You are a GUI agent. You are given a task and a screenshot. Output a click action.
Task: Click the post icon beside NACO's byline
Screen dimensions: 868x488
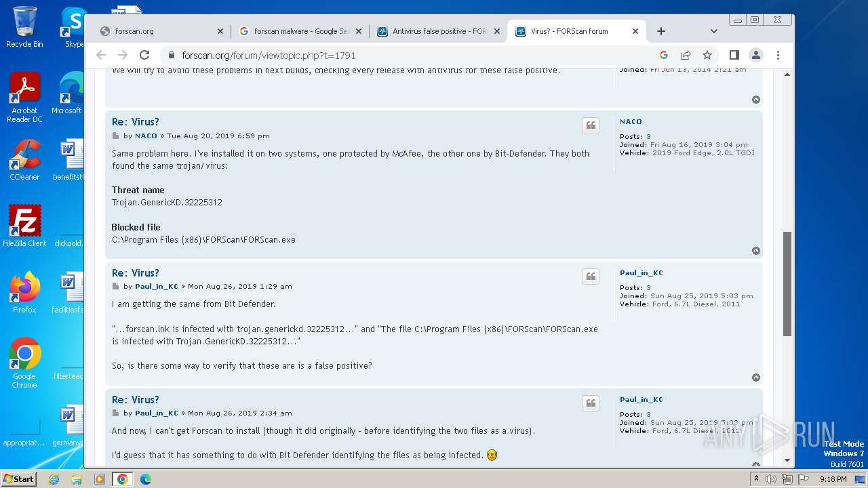tap(115, 136)
